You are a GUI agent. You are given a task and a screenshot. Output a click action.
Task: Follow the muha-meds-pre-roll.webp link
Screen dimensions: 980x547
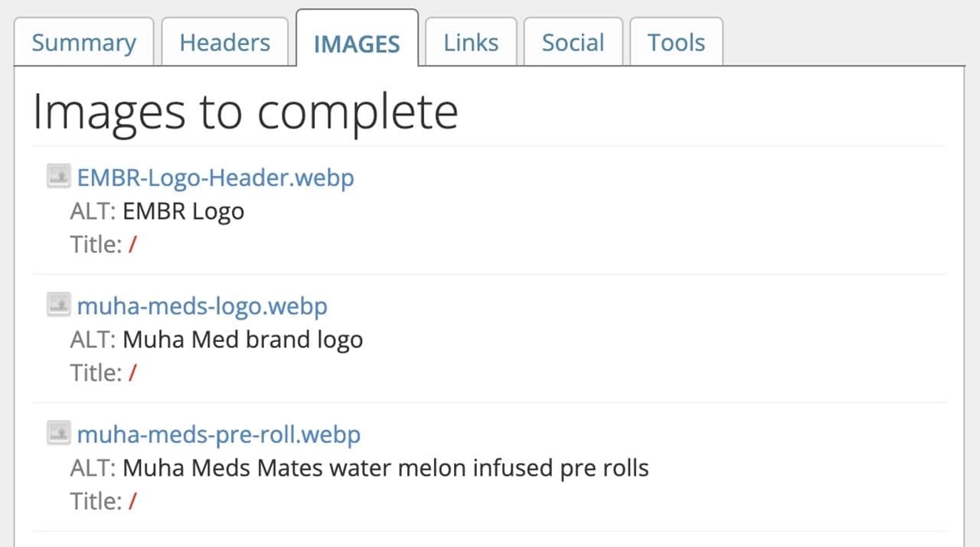pos(218,435)
